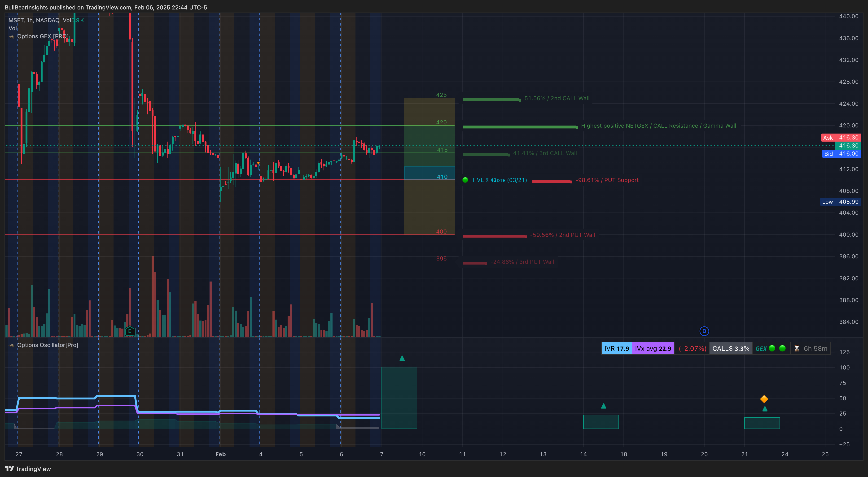Click the orange diamond marker in the oscillator
This screenshot has height=477, width=868.
click(764, 399)
